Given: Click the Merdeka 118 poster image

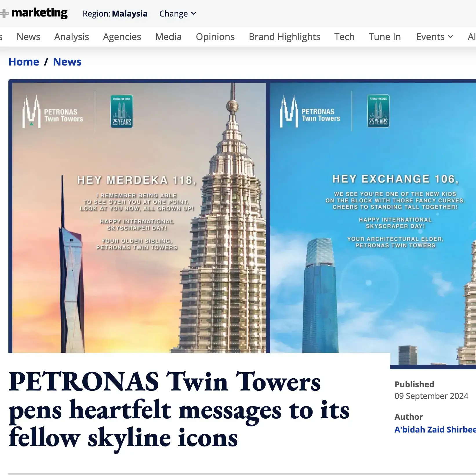Looking at the screenshot, I should pyautogui.click(x=139, y=218).
